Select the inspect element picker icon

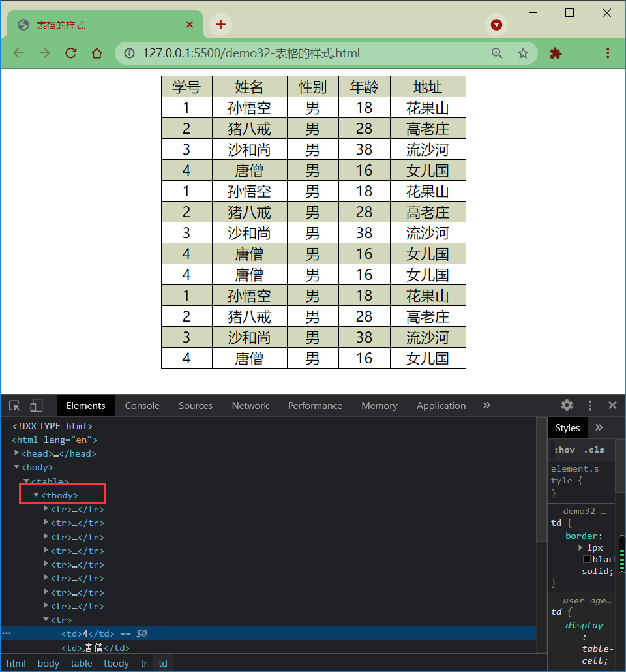pos(14,405)
